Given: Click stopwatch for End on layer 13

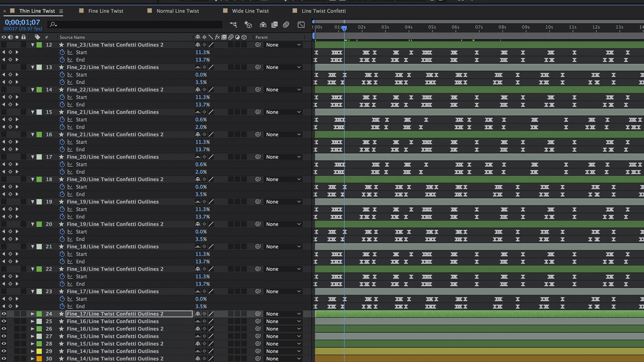Looking at the screenshot, I should pyautogui.click(x=62, y=82).
